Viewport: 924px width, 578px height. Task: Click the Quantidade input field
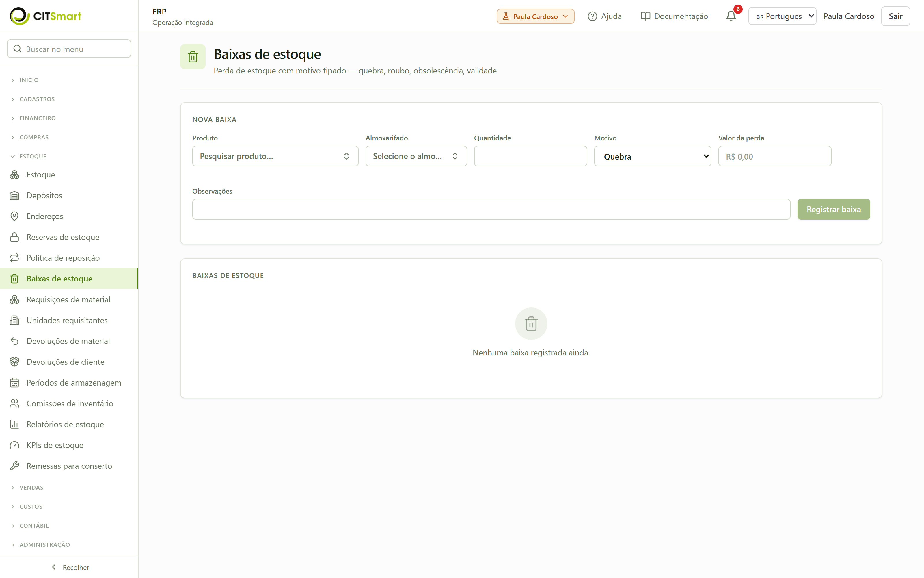coord(530,156)
